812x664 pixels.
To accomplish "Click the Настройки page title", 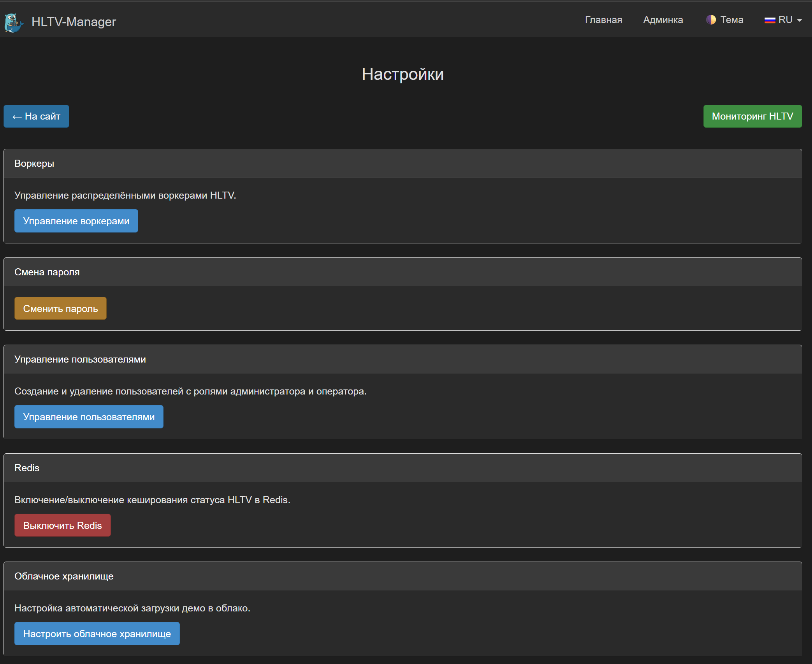I will [403, 74].
